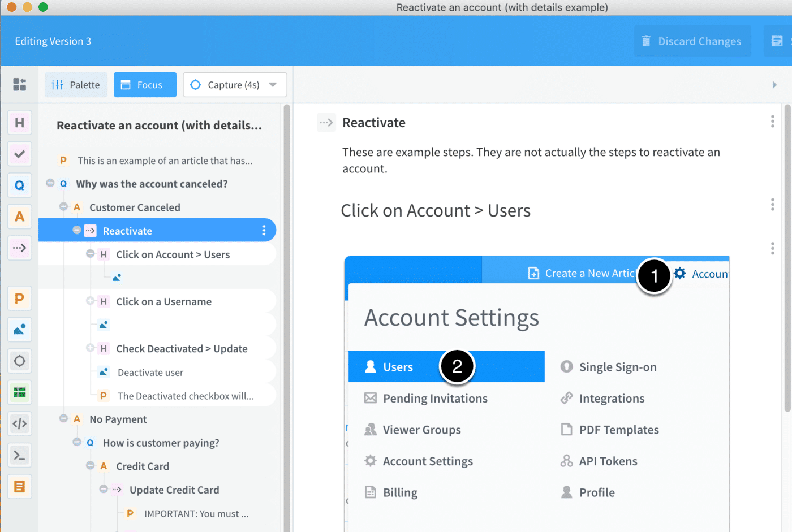
Task: Insert a Command-line block
Action: (x=19, y=455)
